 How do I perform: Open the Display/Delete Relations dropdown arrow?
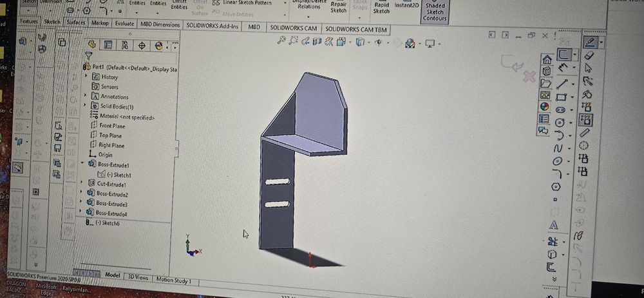(308, 17)
